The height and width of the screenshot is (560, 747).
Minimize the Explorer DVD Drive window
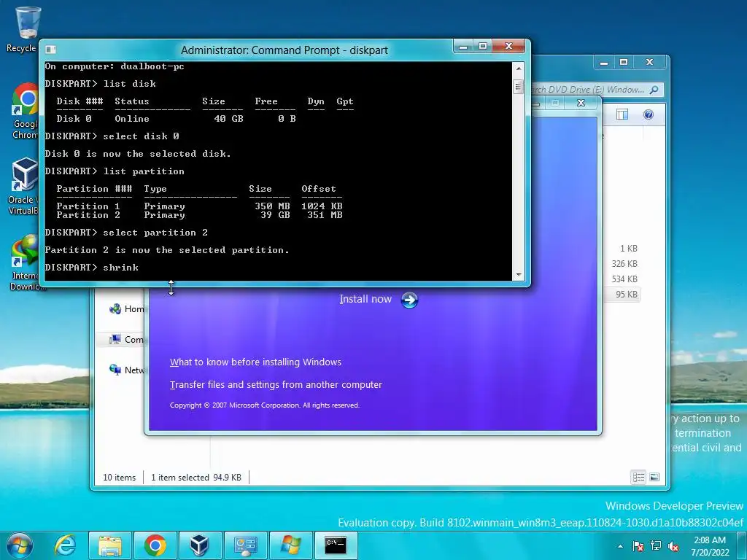[x=604, y=63]
